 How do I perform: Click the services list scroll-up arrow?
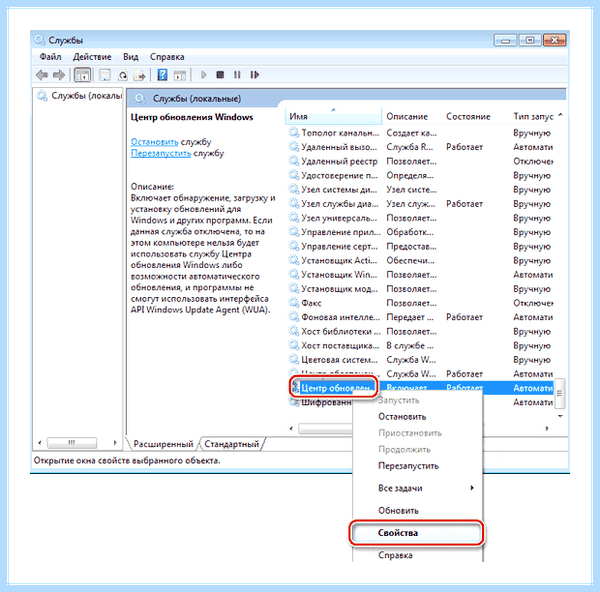click(560, 114)
